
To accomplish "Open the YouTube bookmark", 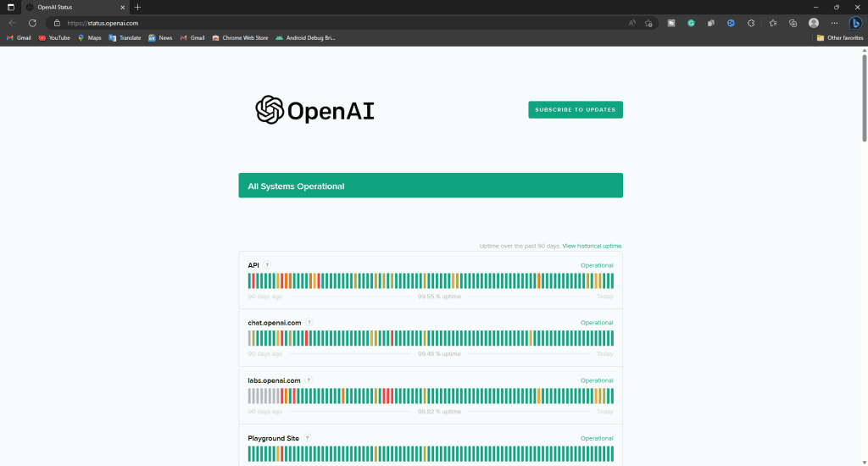I will coord(53,38).
